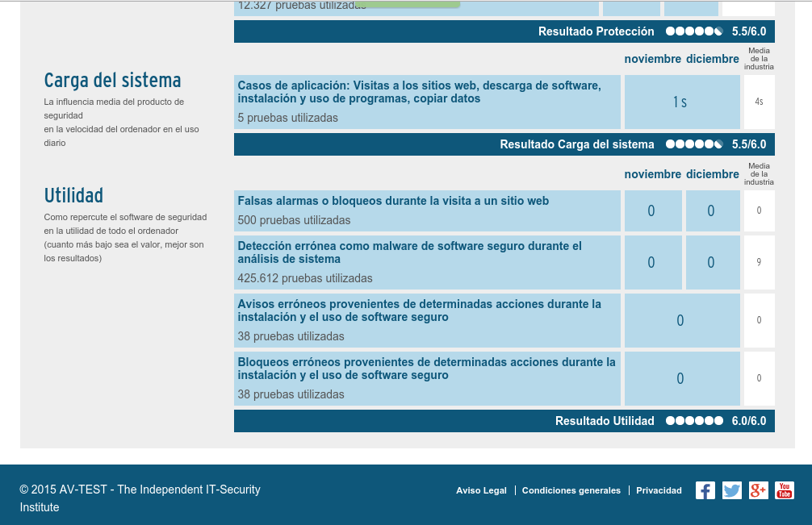Screen dimensions: 812x525
Task: Click 'Avisos erróneos provenientes' row title
Action: [x=420, y=310]
